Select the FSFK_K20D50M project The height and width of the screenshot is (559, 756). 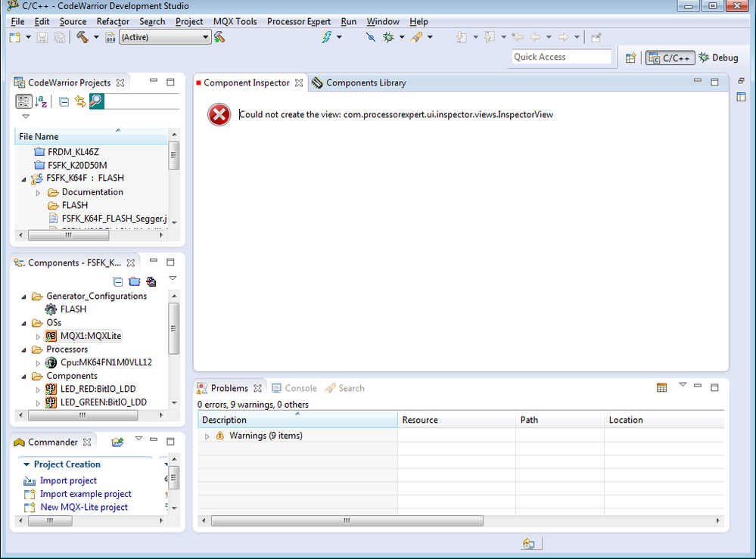point(77,166)
